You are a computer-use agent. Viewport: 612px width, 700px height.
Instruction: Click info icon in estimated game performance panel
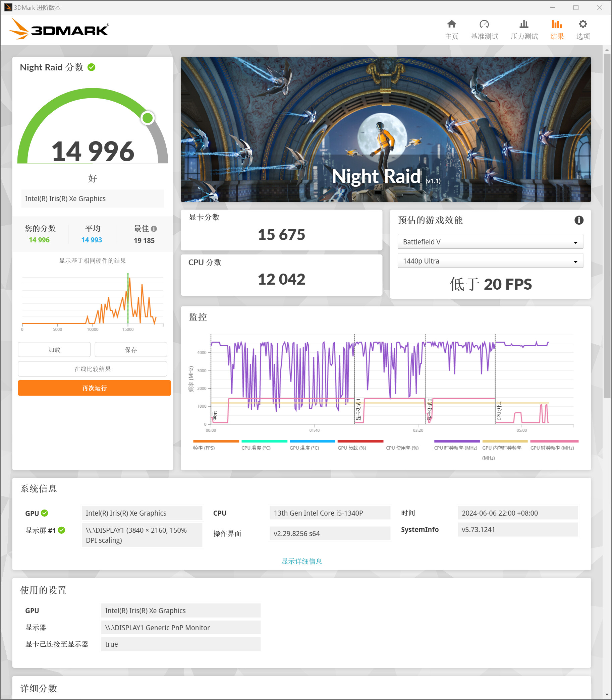point(578,220)
